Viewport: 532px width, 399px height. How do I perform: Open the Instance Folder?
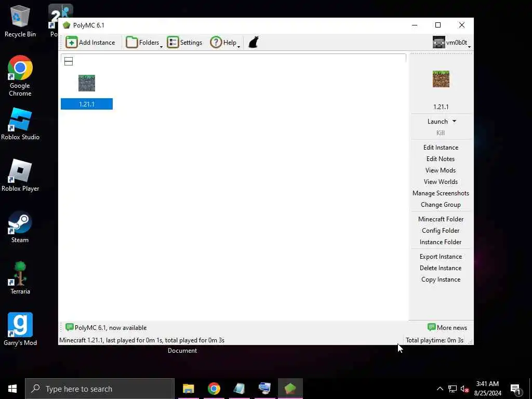441,242
